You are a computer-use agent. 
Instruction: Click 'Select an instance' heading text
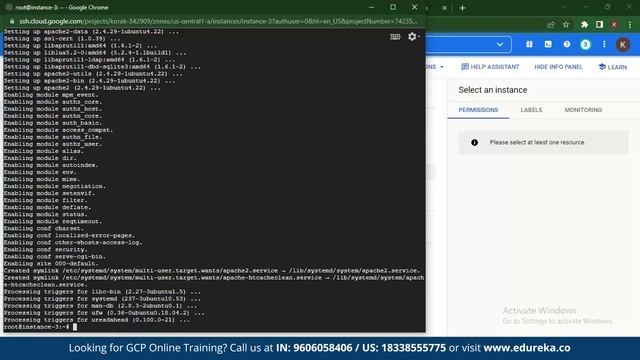tap(493, 90)
